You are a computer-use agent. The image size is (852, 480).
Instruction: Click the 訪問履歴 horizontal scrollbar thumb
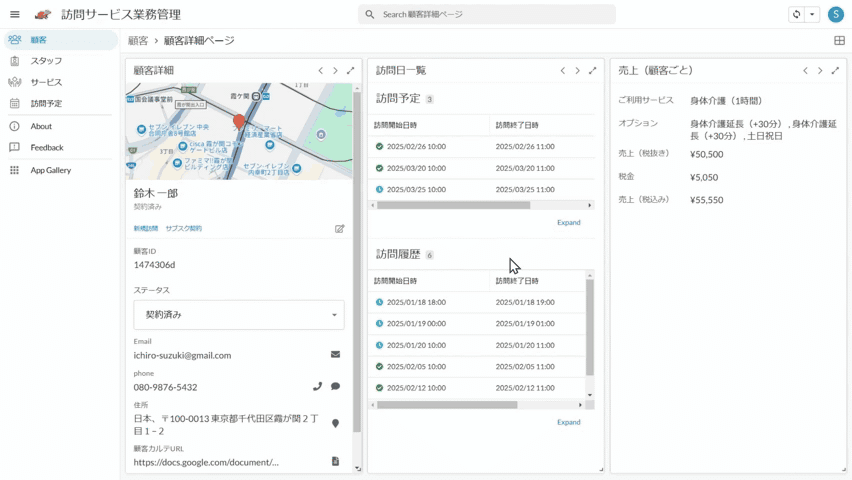447,405
